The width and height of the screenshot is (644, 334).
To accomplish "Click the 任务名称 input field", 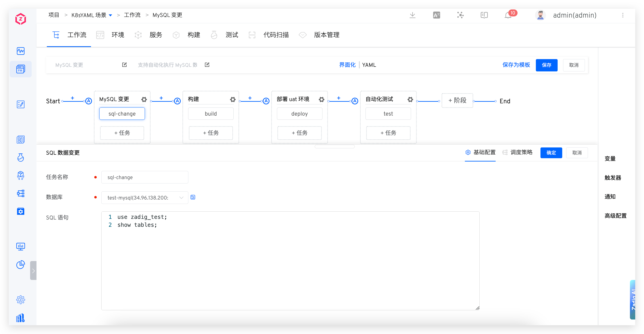I will tap(144, 177).
